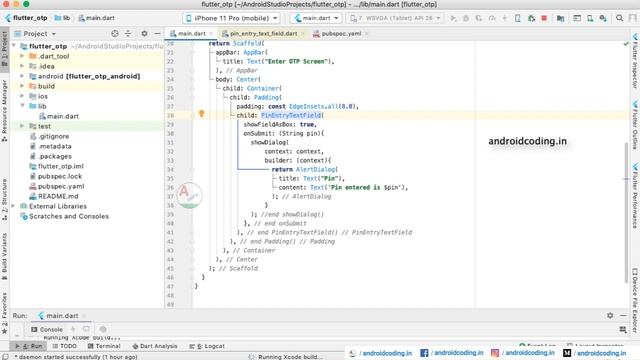The height and width of the screenshot is (360, 640).
Task: Click the editor vertical scrollbar
Action: point(626,212)
